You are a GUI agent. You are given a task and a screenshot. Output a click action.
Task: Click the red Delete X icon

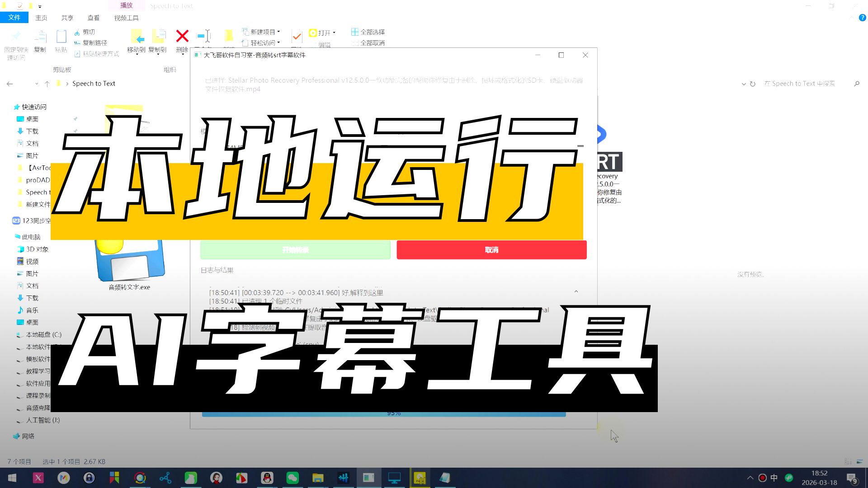click(182, 36)
